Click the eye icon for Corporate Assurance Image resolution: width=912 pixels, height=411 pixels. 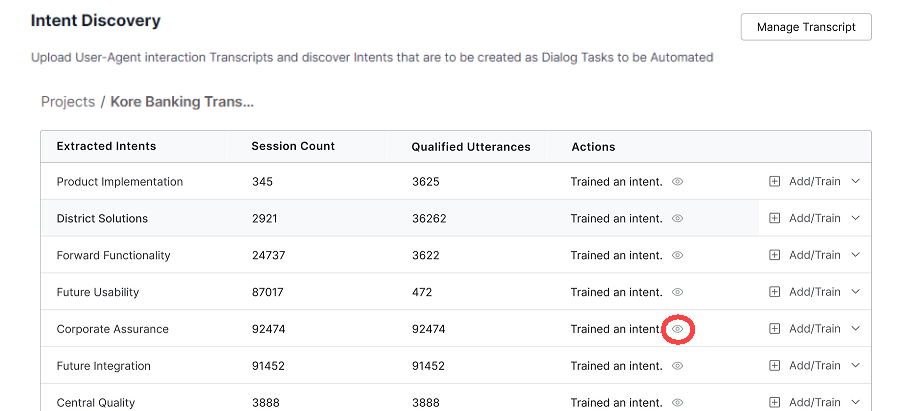[677, 329]
